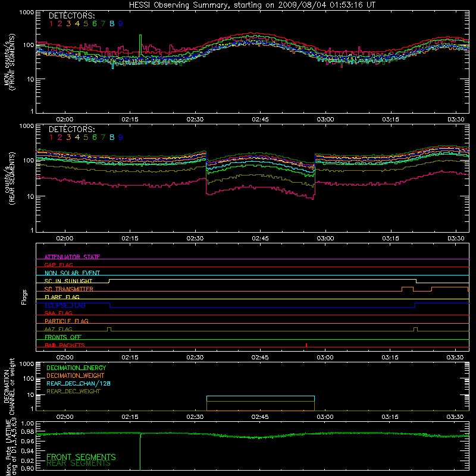Viewport: 476px width, 476px height.
Task: Select cyan detector 8 in front segments legend
Action: click(112, 24)
